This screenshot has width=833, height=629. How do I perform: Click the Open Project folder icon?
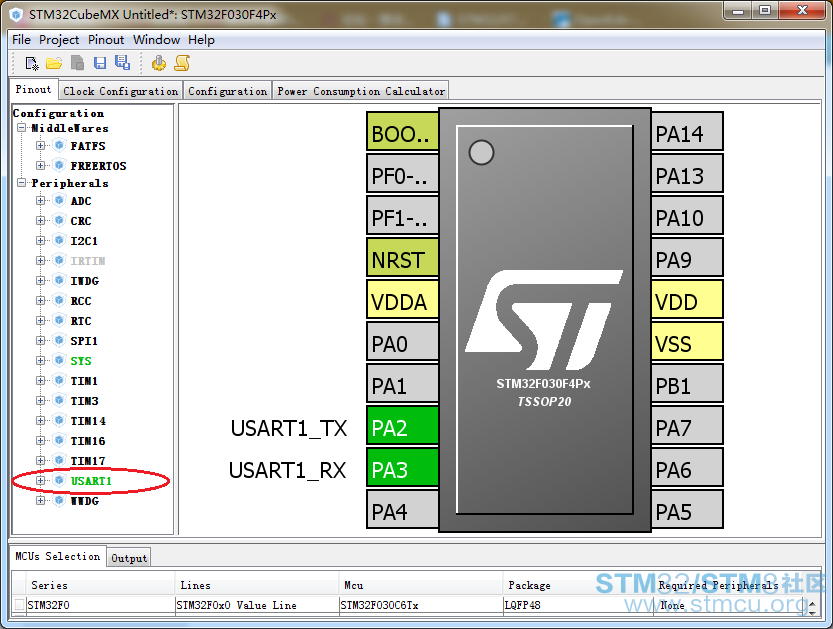tap(54, 64)
